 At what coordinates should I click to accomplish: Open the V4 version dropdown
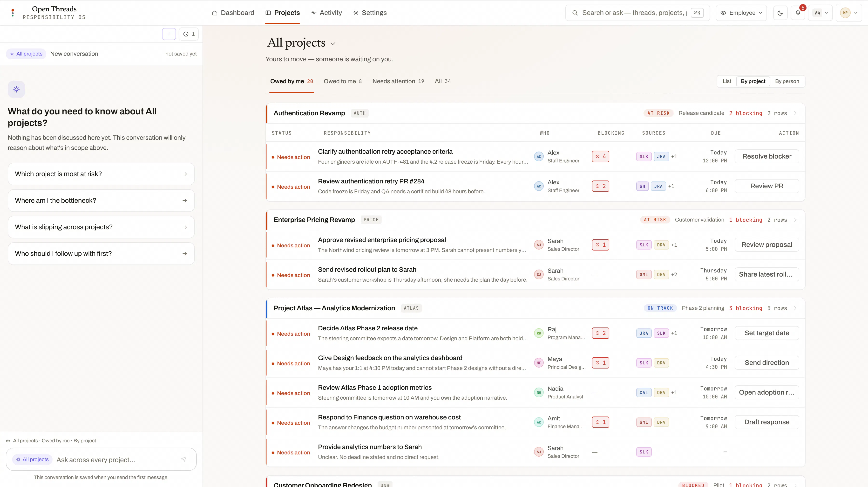[820, 13]
